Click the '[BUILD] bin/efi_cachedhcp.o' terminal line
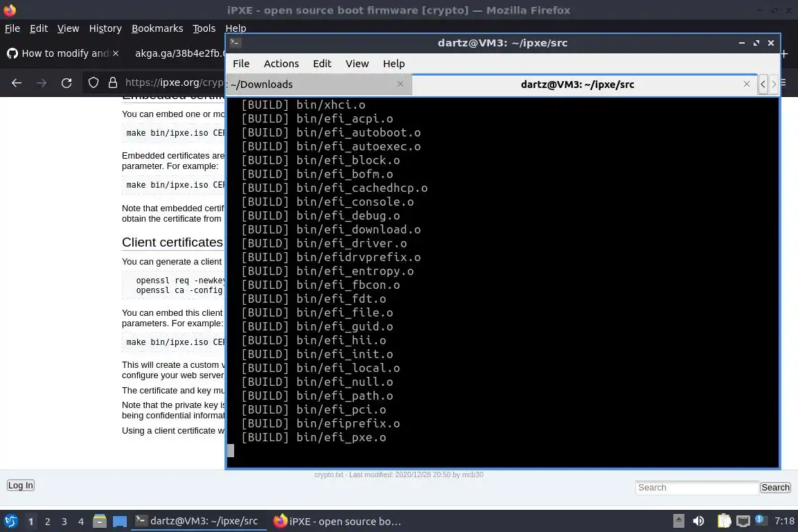Image resolution: width=798 pixels, height=532 pixels. pyautogui.click(x=334, y=188)
